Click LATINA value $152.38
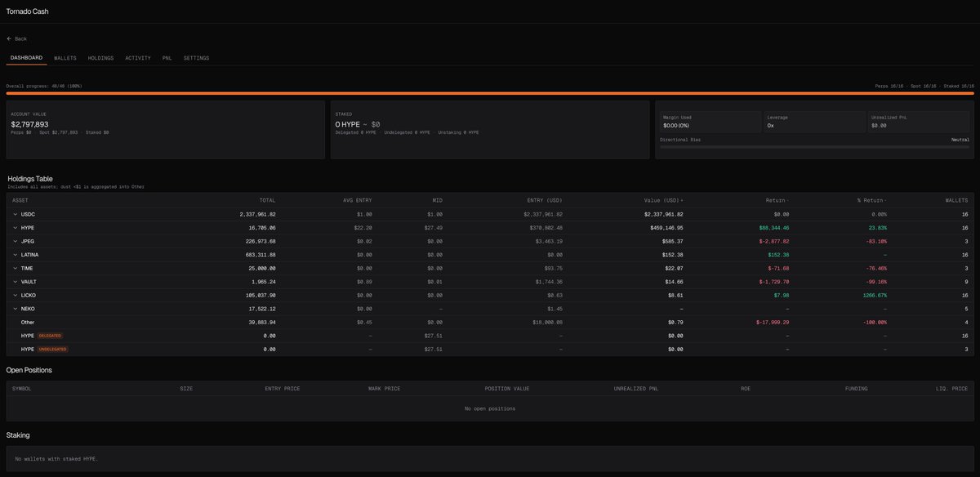Screen dimensions: 980x477 pos(670,255)
